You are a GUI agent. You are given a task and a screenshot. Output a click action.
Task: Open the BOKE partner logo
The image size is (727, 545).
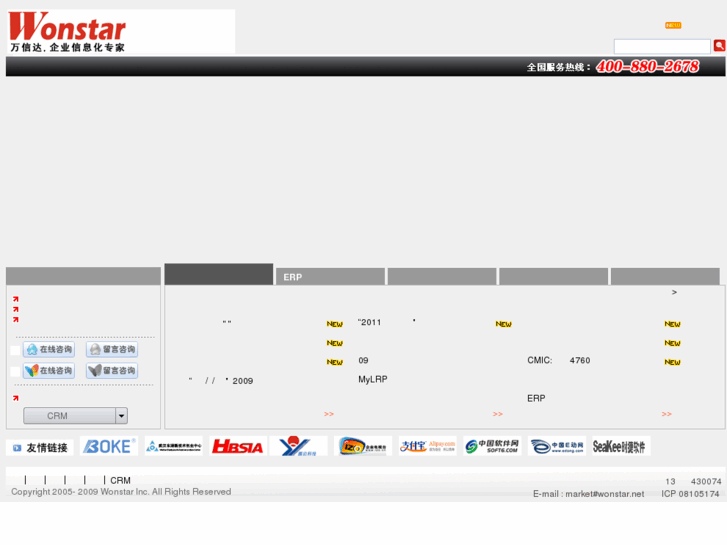[x=109, y=446]
